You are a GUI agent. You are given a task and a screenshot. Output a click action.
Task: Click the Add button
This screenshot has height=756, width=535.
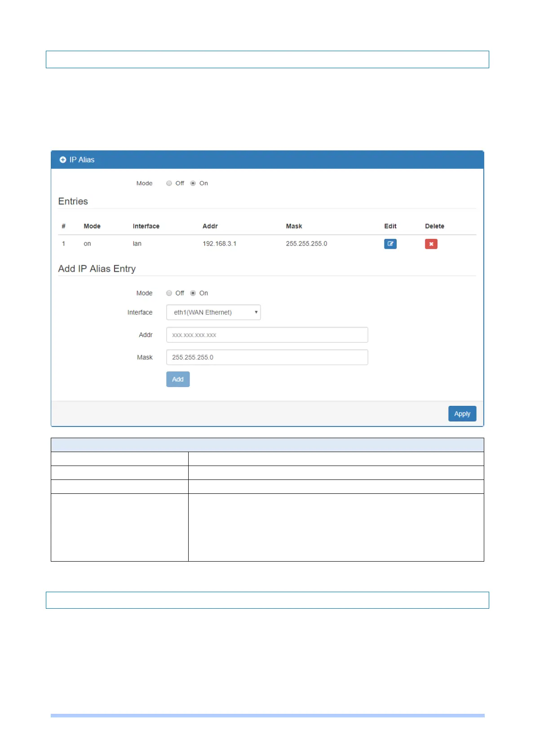point(178,379)
